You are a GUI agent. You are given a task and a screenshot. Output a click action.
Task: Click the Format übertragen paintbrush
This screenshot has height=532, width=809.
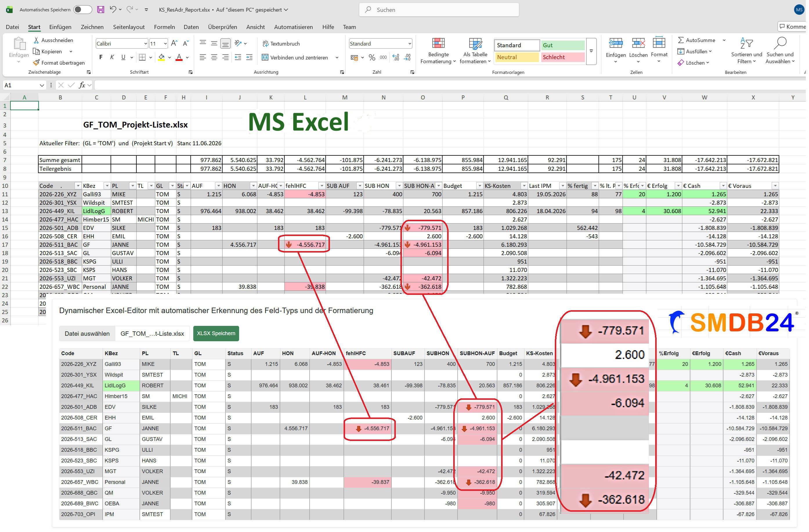coord(36,63)
